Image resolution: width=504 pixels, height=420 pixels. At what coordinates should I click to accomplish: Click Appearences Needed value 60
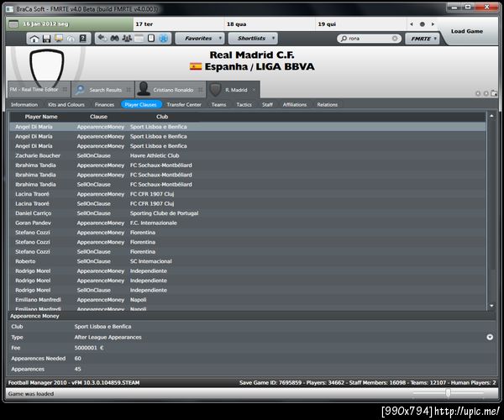78,359
